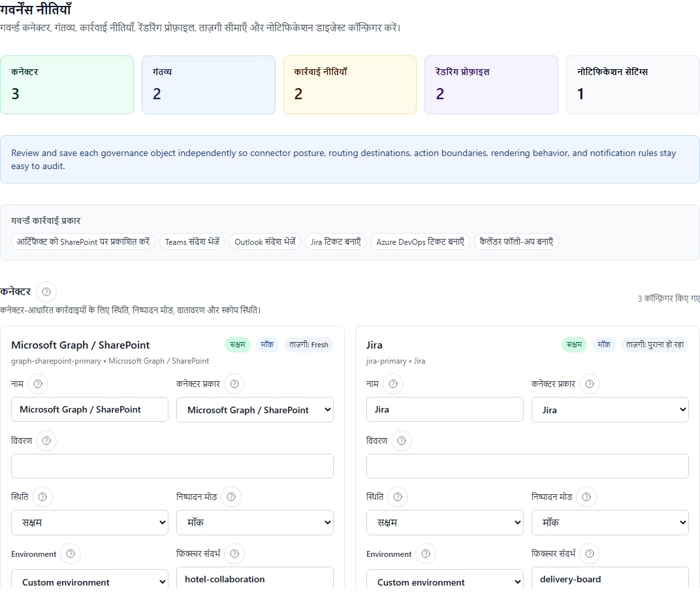Image resolution: width=700 pixels, height=596 pixels.
Task: Click the Teams संदेश भेजें chip
Action: click(192, 242)
